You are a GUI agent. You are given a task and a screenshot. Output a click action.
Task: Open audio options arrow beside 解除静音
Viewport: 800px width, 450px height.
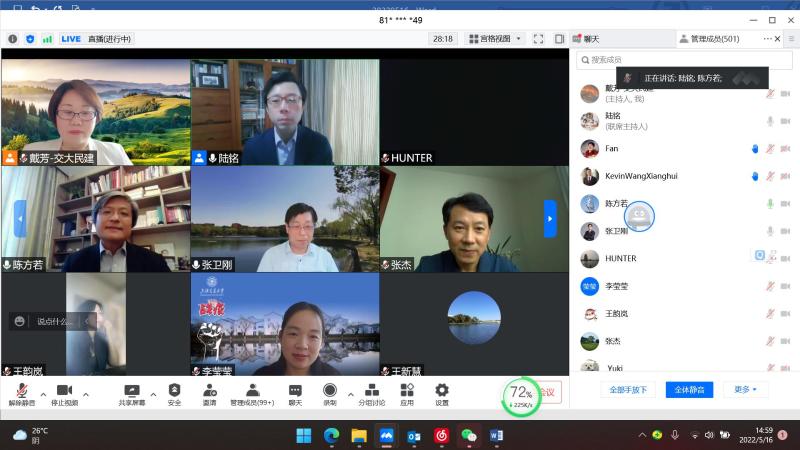pos(43,394)
